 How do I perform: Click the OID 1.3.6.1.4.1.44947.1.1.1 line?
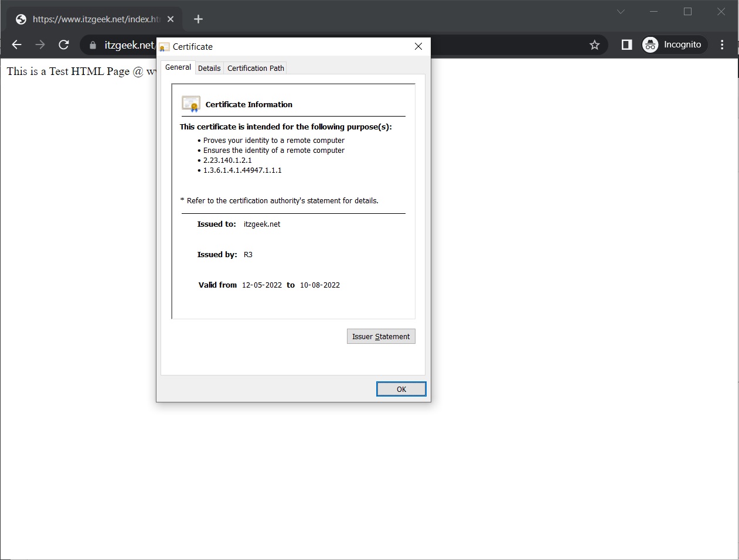242,170
